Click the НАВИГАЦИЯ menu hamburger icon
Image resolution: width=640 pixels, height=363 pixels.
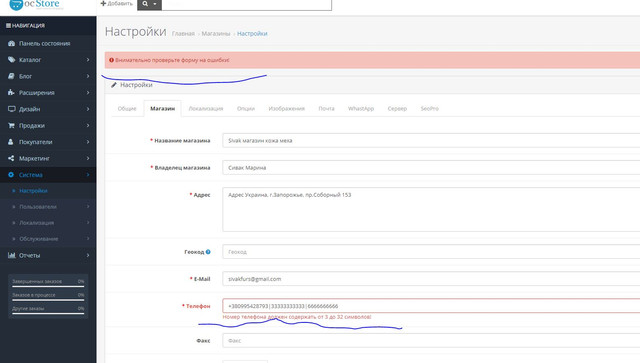8,25
